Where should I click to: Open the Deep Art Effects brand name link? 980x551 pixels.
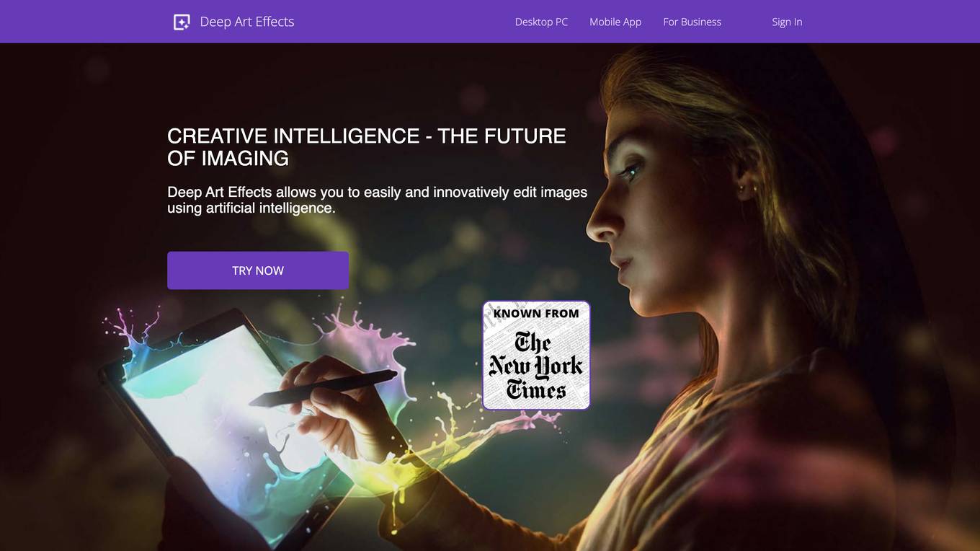click(247, 22)
